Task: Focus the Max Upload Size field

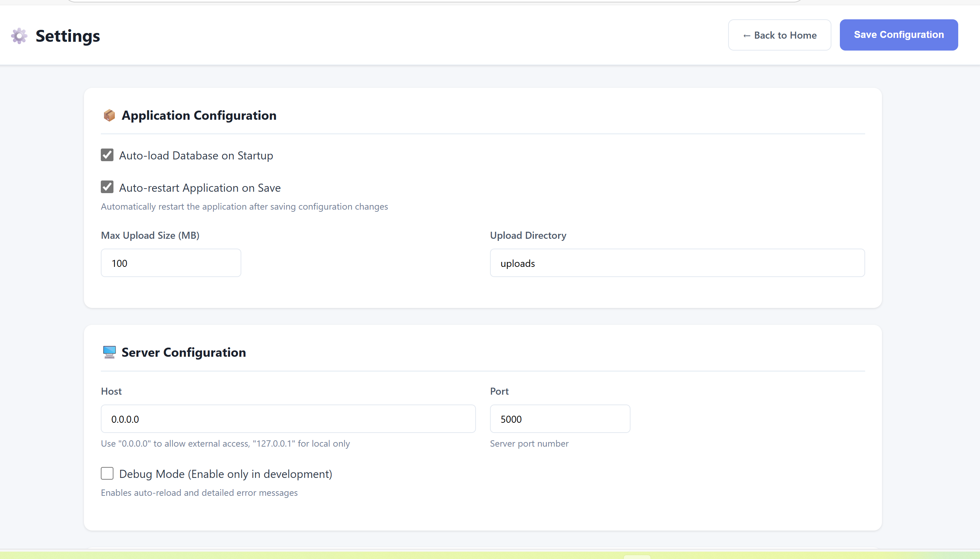Action: coord(170,263)
